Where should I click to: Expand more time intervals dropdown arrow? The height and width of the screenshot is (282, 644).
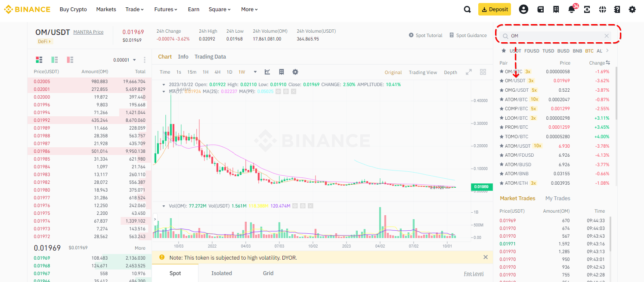coord(255,72)
